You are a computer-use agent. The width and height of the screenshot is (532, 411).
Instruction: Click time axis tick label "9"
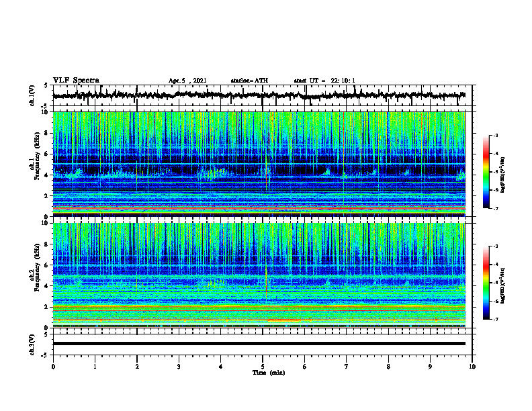point(430,367)
